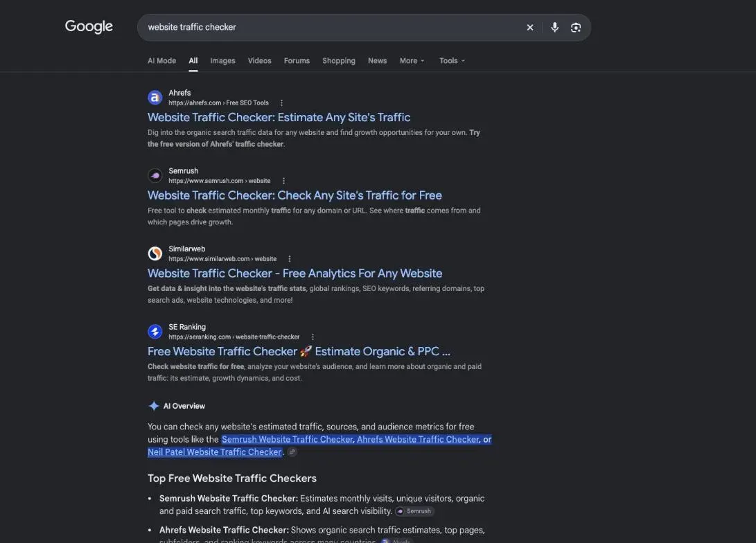756x543 pixels.
Task: Open 'Website Traffic Checker: Estimate Any Site's Traffic' link
Action: tap(279, 118)
